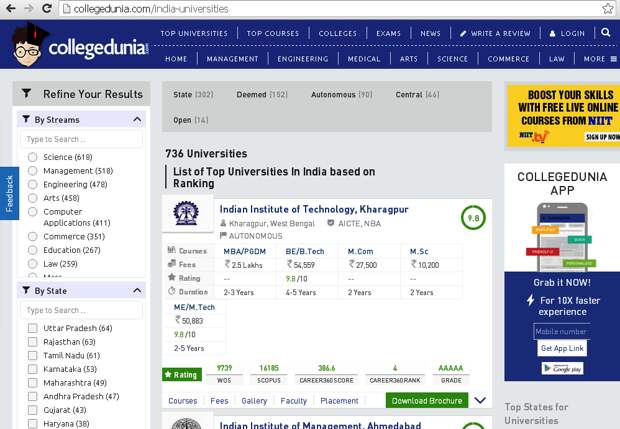The height and width of the screenshot is (429, 620).
Task: Check the Uttar Pradesh (64) checkbox
Action: pyautogui.click(x=33, y=328)
